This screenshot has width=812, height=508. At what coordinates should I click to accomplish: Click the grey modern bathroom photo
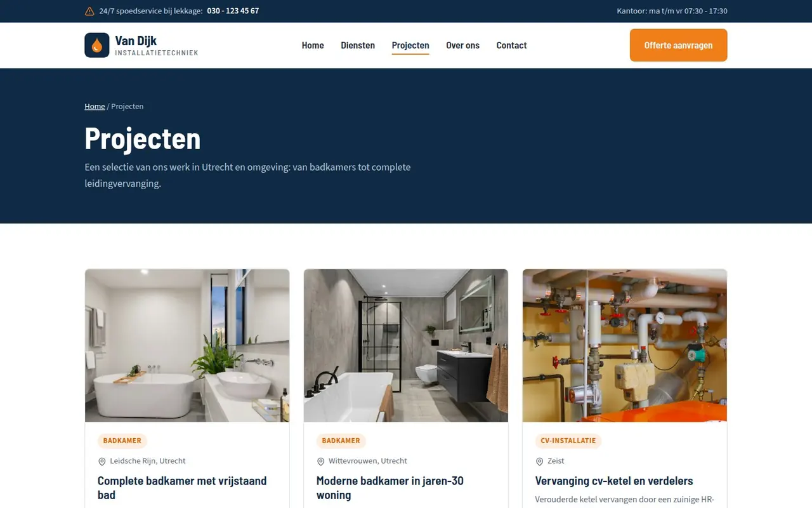tap(406, 345)
